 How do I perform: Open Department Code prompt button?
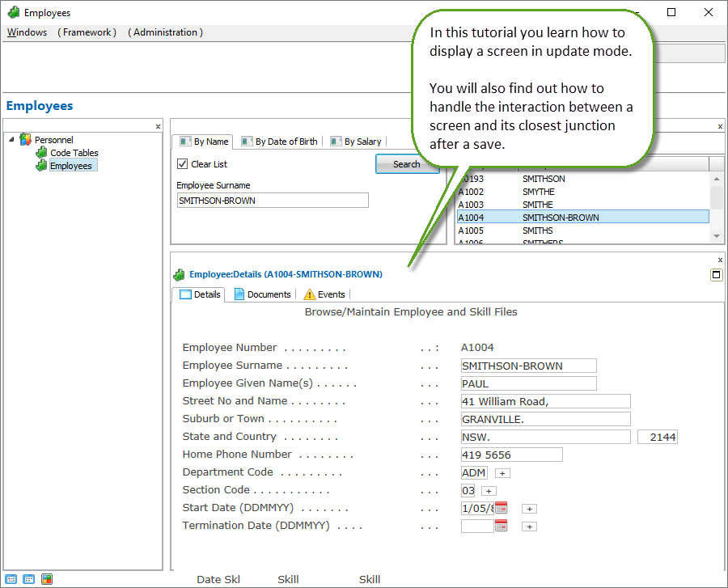(x=502, y=473)
